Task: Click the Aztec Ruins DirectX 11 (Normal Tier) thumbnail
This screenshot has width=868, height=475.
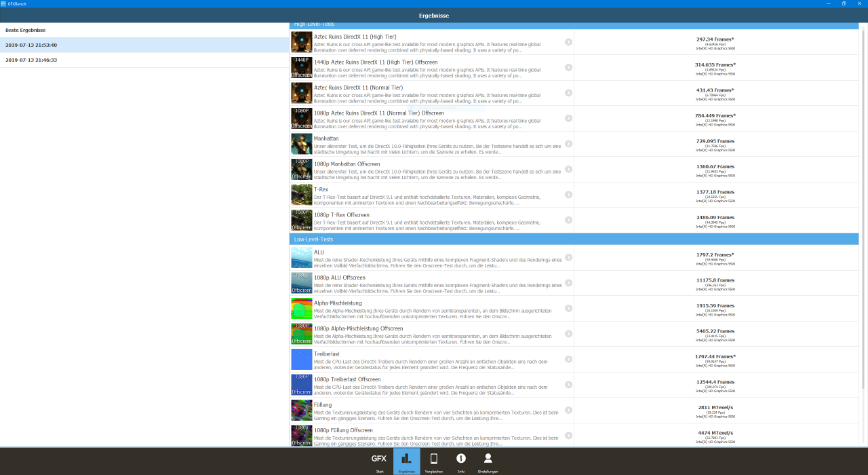Action: pos(302,93)
